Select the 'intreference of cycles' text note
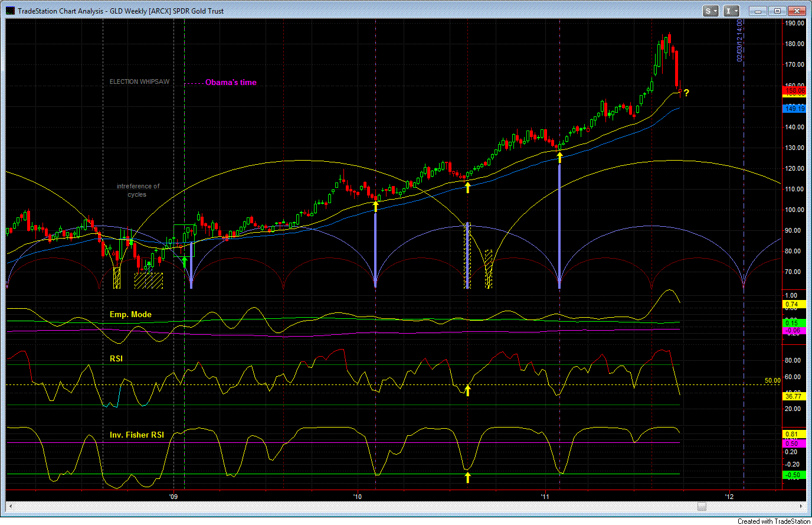 [x=137, y=190]
